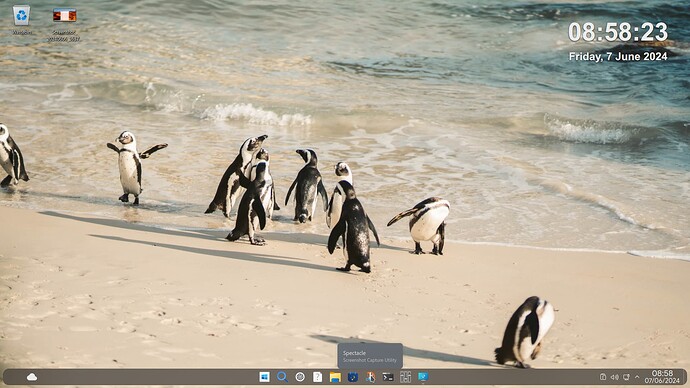The image size is (690, 388).
Task: Click the blue monitor taskbar icon
Action: tap(423, 377)
